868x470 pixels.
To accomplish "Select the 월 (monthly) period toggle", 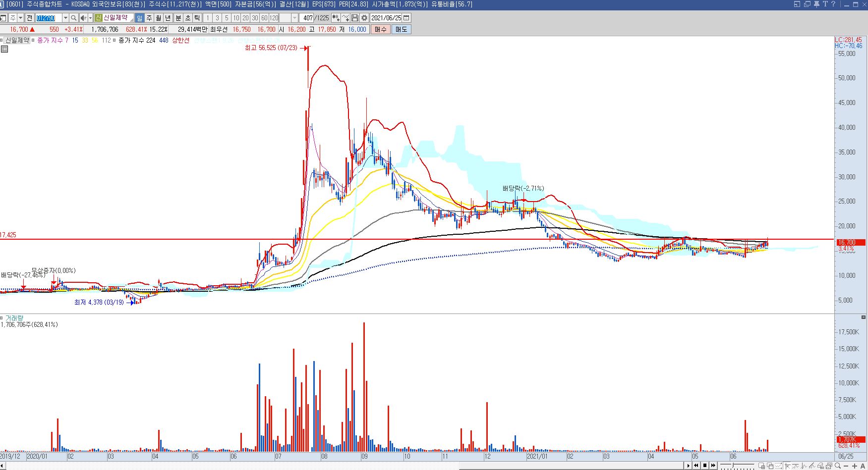I will 159,18.
